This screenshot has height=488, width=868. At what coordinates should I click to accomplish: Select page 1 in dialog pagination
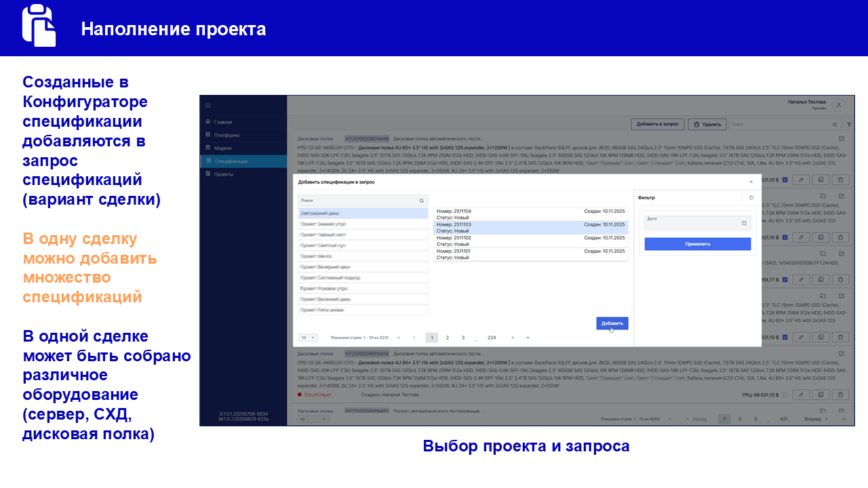432,338
